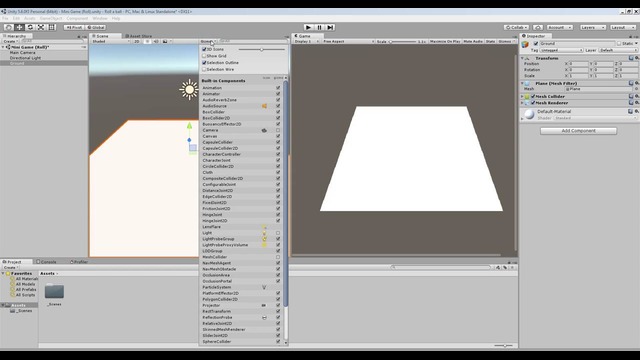
Task: Click the ReflectionProbe gizmo icon
Action: [x=264, y=318]
